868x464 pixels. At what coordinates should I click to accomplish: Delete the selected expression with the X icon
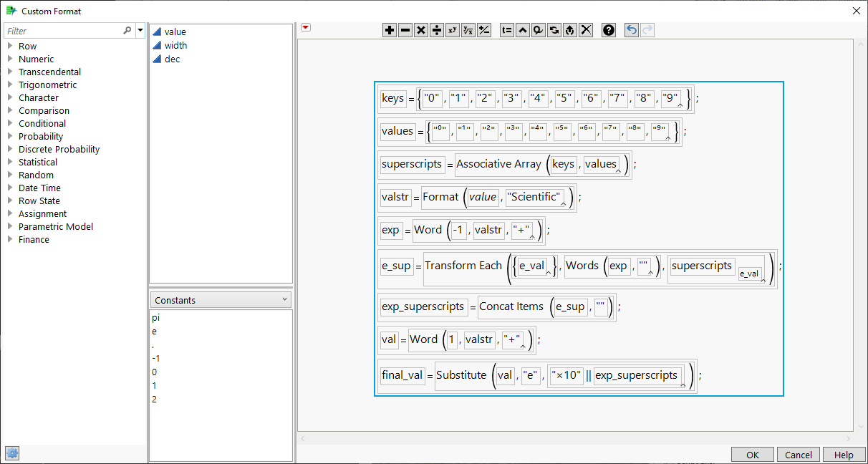[x=587, y=30]
